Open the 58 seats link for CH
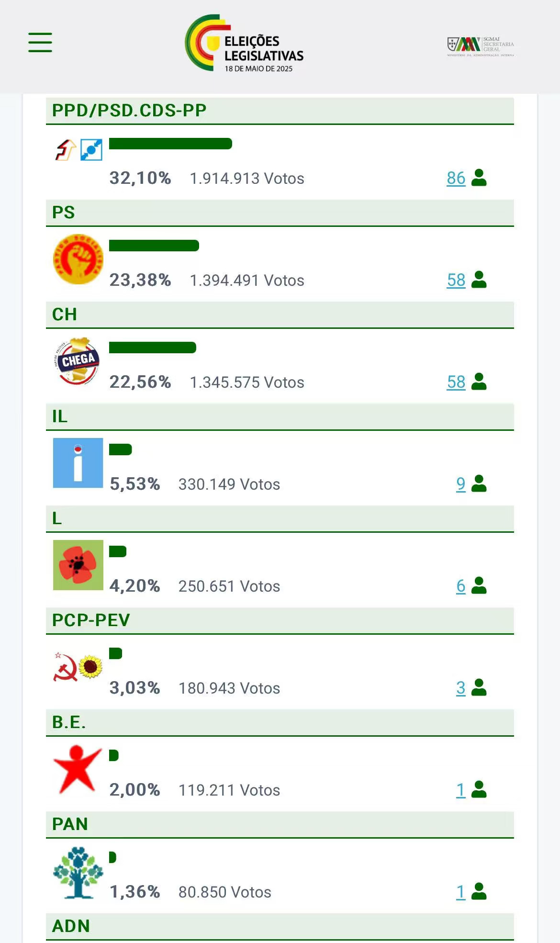 (456, 382)
